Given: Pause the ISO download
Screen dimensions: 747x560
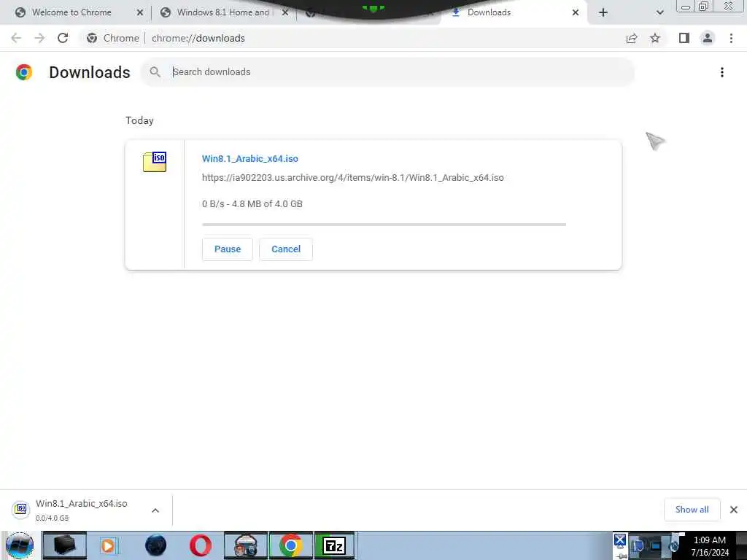Looking at the screenshot, I should 228,249.
